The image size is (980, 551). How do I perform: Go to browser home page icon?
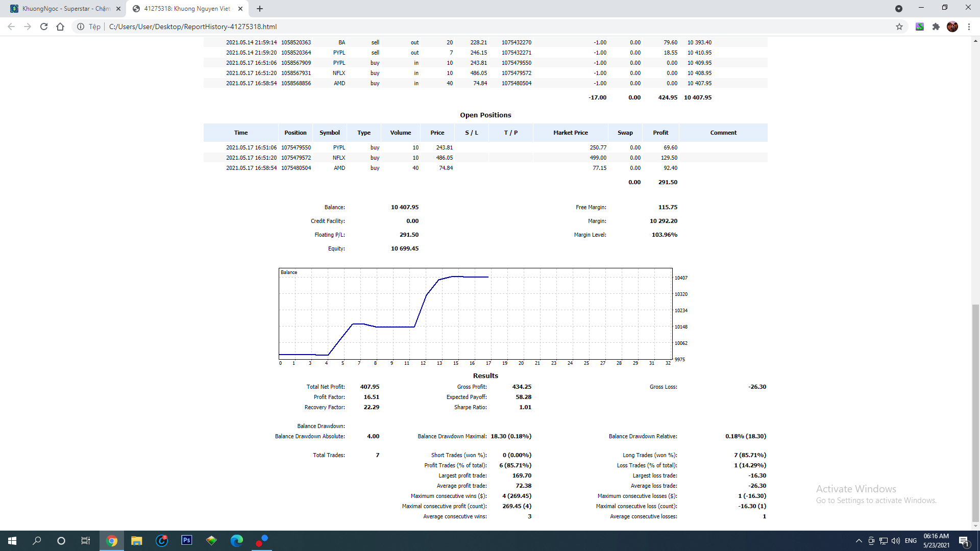[60, 27]
